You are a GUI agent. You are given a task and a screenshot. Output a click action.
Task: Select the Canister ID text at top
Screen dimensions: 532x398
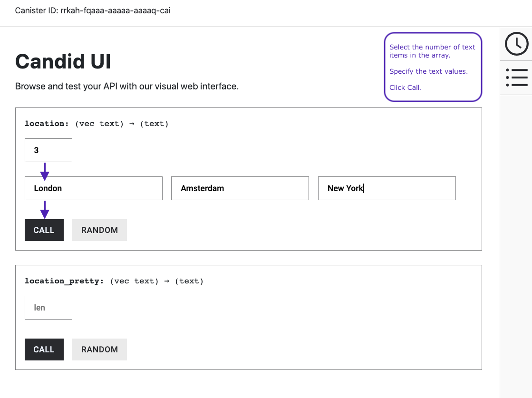pos(93,10)
